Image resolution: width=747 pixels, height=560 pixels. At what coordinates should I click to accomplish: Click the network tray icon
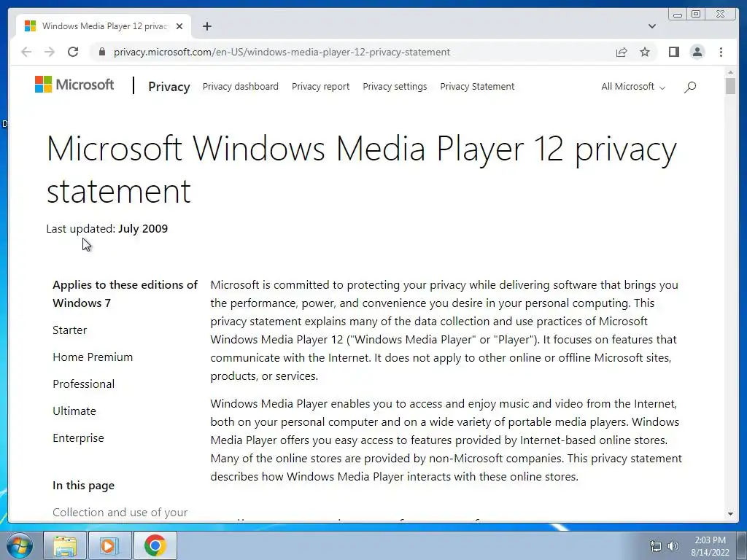click(x=656, y=546)
